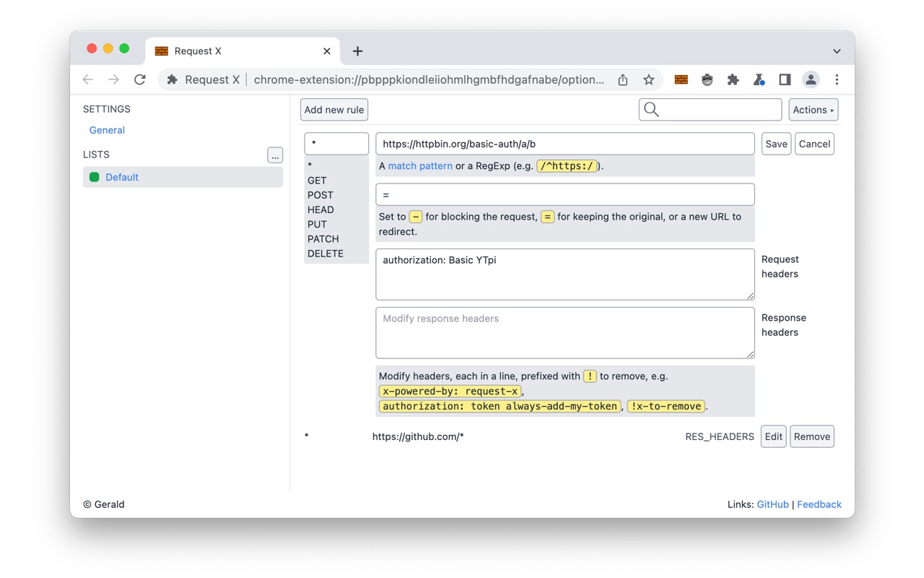This screenshot has width=924, height=578.
Task: Click the request headers textarea
Action: point(565,275)
